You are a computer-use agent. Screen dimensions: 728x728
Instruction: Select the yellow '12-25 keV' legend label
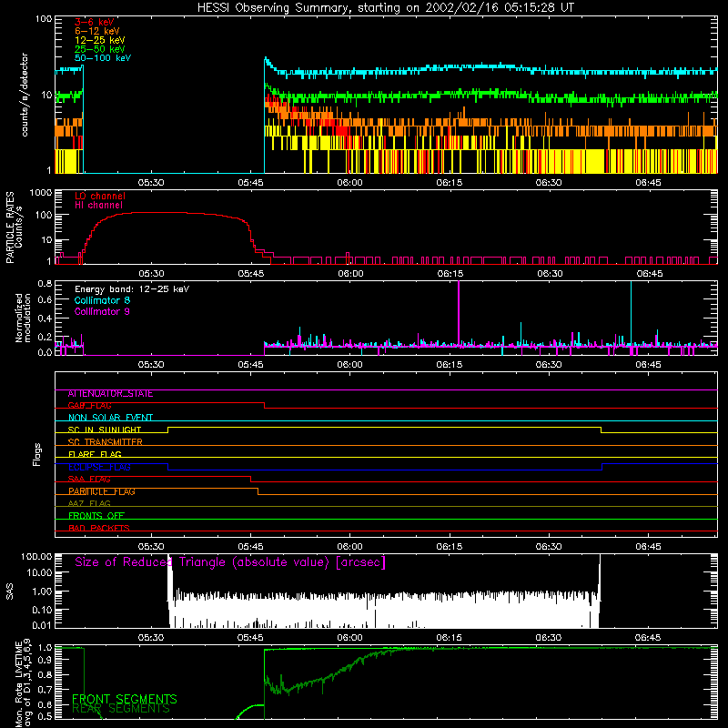click(x=100, y=40)
